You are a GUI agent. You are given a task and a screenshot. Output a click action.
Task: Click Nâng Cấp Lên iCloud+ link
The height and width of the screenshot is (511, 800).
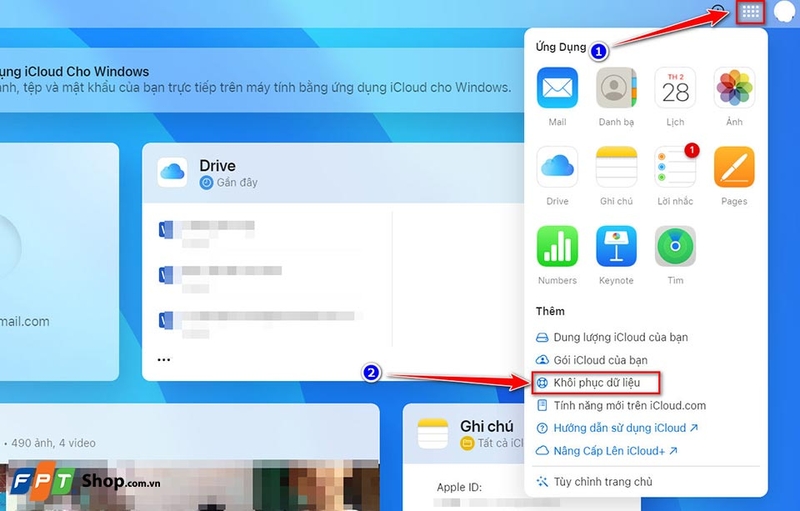tap(607, 451)
